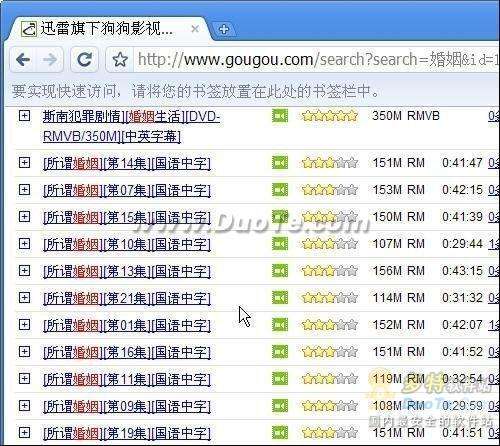Viewport: 500px width, 446px height.
Task: Expand the row for 所谓婚姻 第09集
Action: pyautogui.click(x=24, y=406)
